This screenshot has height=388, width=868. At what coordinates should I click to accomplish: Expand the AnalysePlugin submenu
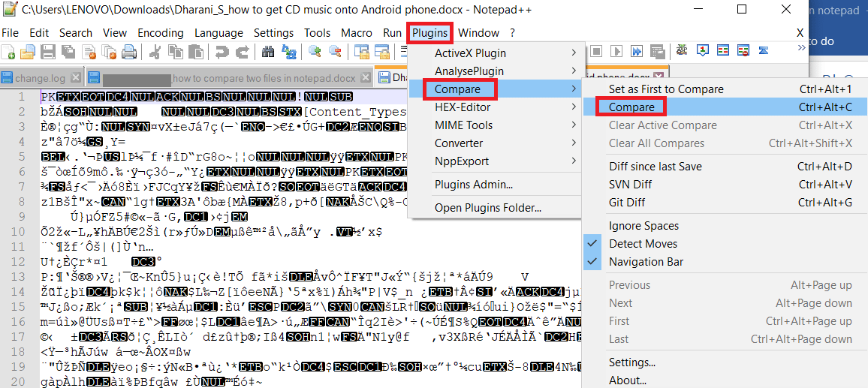point(496,71)
